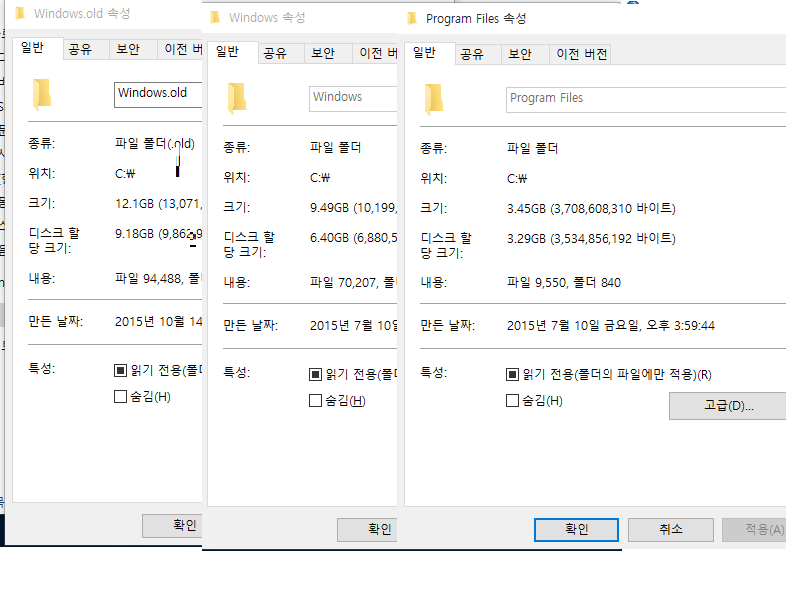Toggle 읽기 전용 checkbox in Windows.old properties
The image size is (786, 592).
(120, 370)
